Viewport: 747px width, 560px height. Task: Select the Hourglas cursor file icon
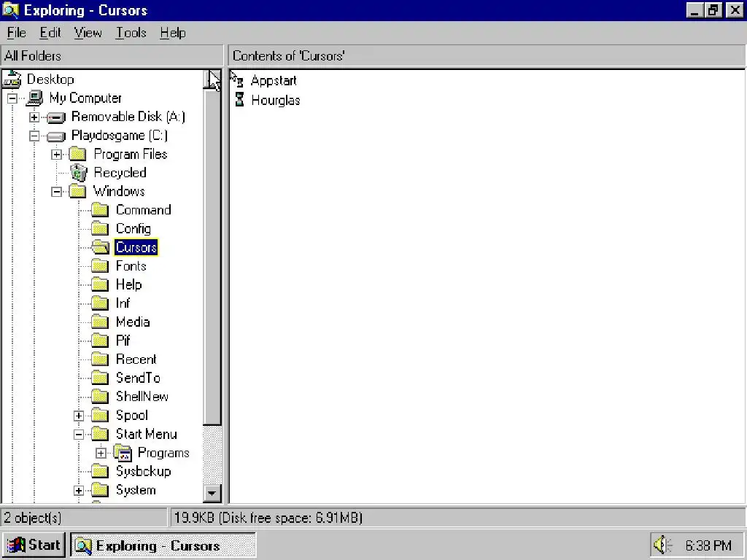click(239, 99)
